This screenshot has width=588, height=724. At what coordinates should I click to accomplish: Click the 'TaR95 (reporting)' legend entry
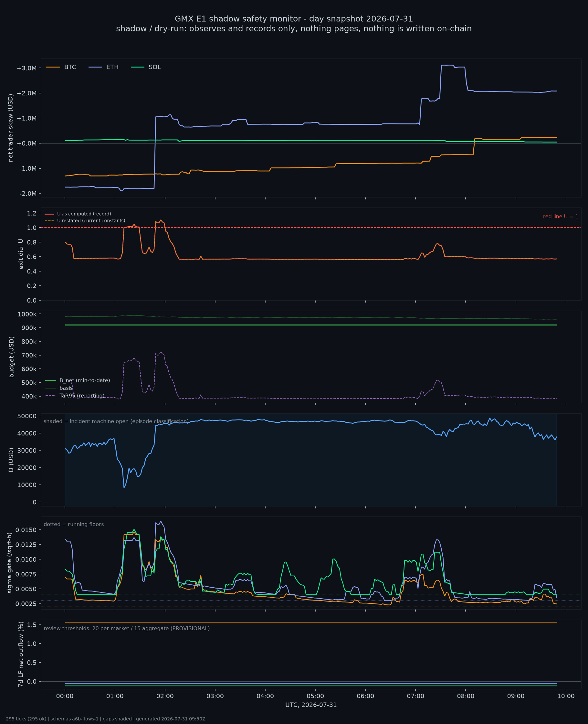pos(75,396)
